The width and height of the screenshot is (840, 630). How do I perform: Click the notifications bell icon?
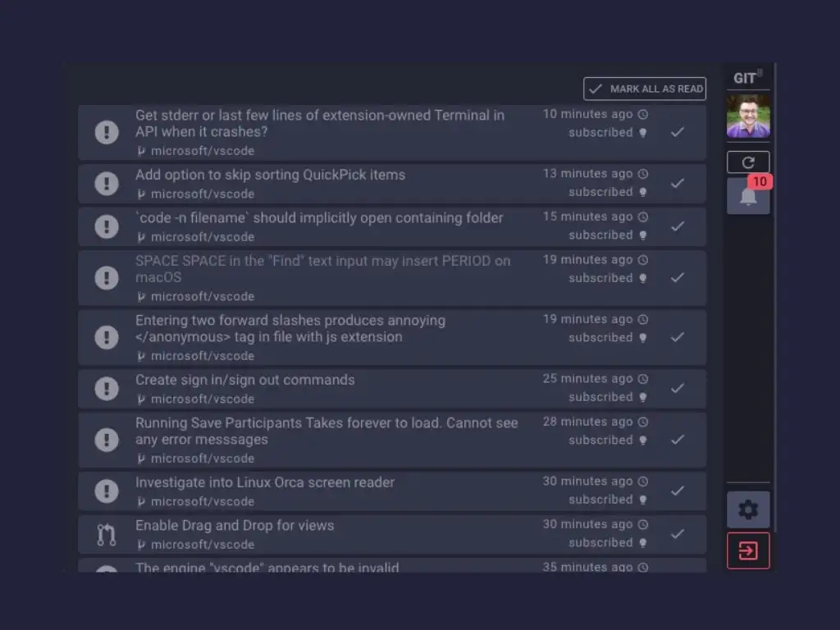click(747, 198)
